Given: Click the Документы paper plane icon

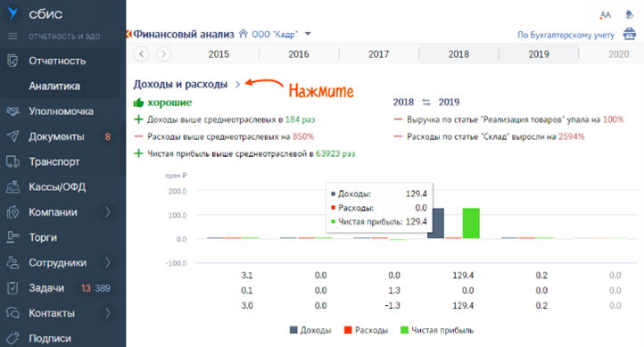Looking at the screenshot, I should (12, 136).
